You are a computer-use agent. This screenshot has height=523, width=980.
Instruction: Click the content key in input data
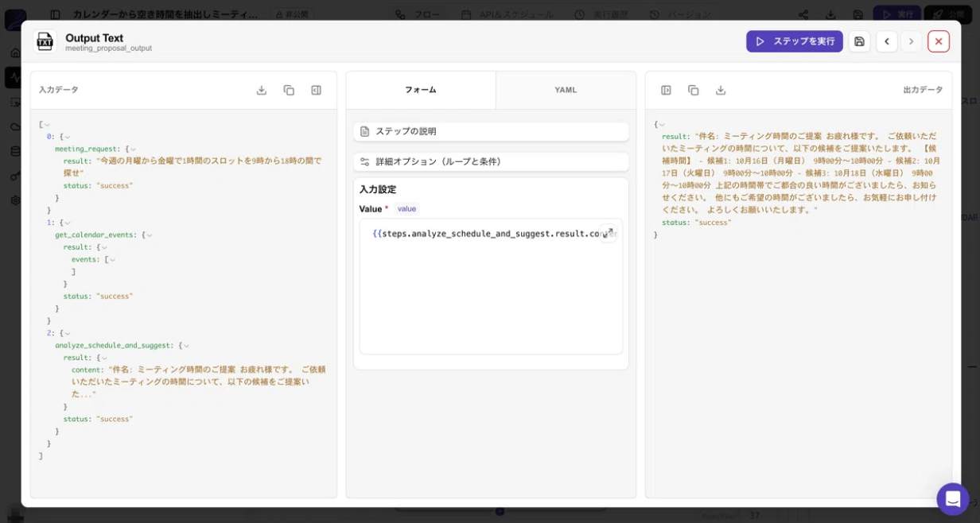click(x=87, y=370)
